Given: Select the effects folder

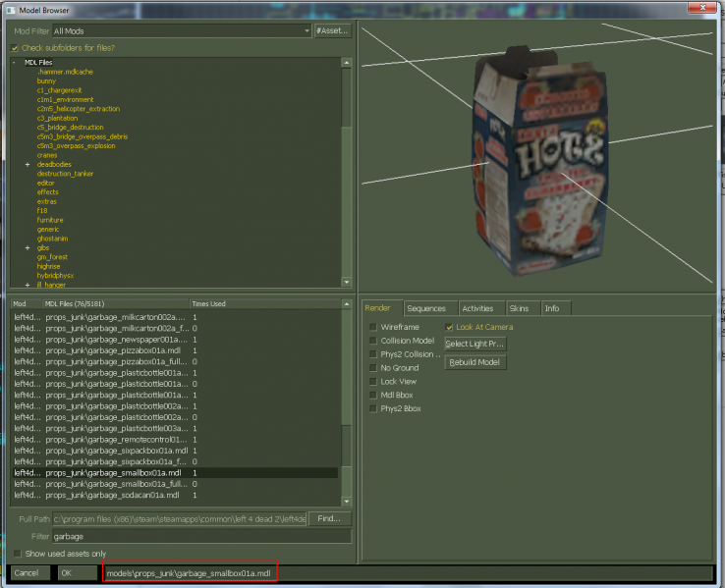Looking at the screenshot, I should pyautogui.click(x=47, y=192).
